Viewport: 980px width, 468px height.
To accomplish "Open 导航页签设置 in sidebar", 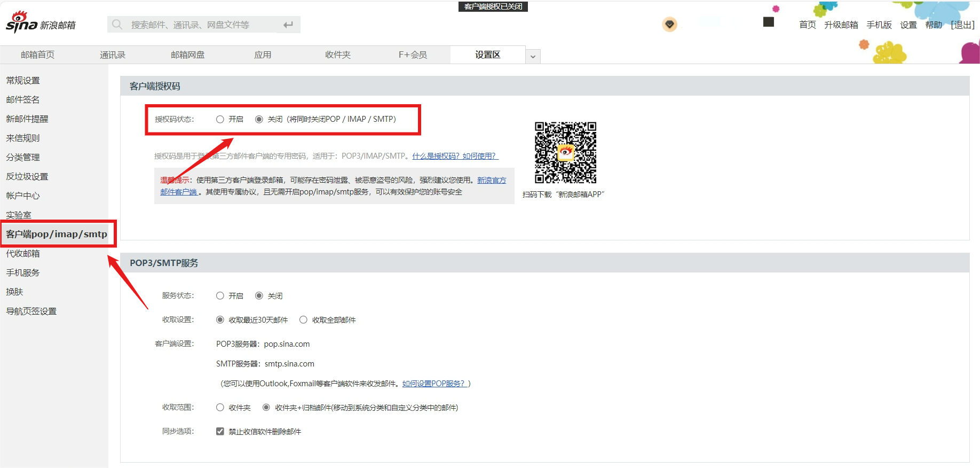I will pos(31,311).
